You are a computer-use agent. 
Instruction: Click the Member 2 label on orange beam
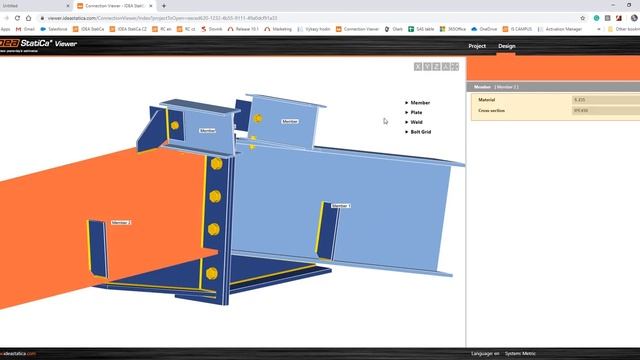click(121, 223)
